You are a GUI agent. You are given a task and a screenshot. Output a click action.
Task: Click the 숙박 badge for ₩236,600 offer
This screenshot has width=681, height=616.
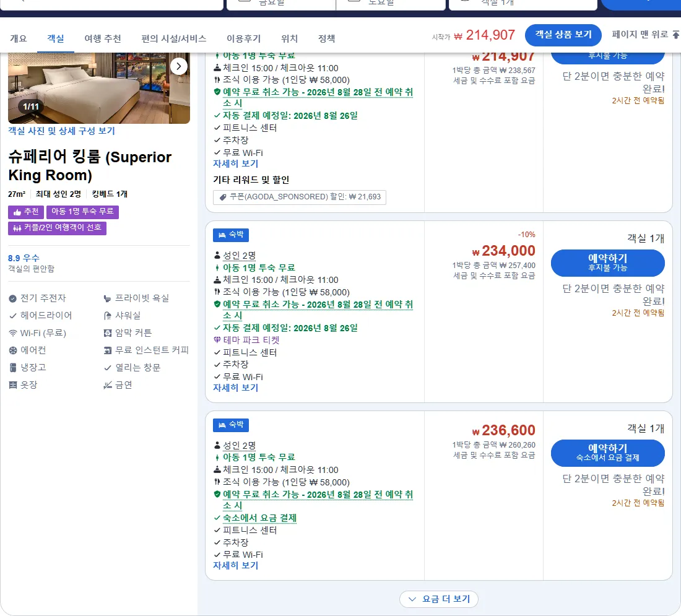point(231,425)
